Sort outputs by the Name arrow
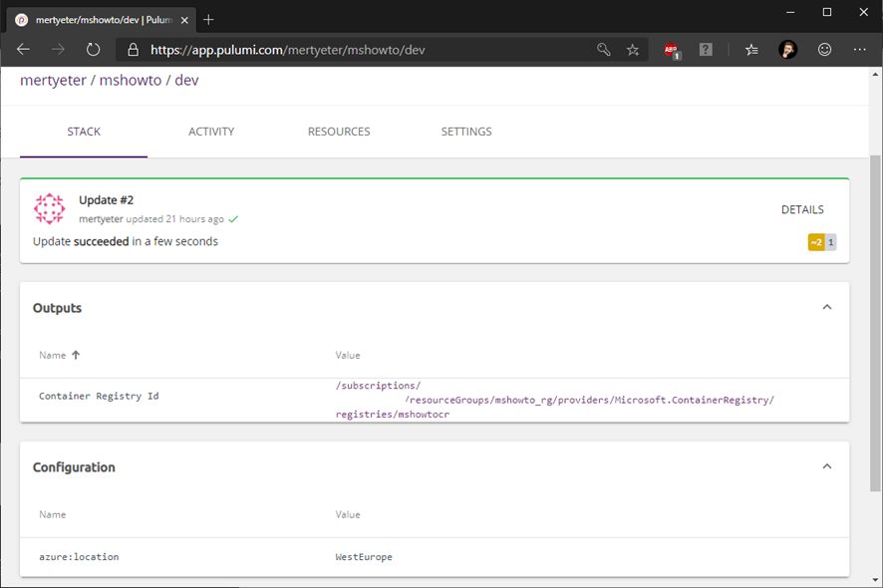The image size is (883, 588). (76, 355)
